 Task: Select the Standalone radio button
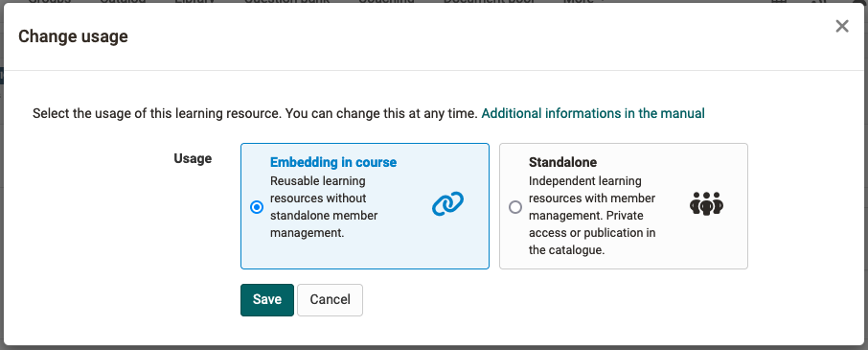514,207
